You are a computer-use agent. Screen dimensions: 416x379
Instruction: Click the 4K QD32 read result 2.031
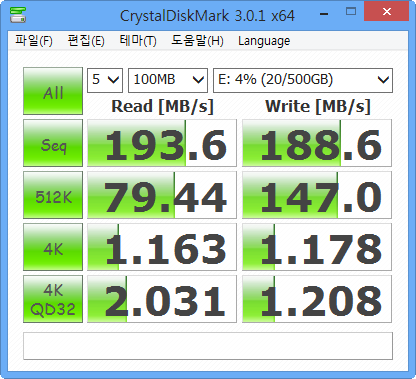click(162, 299)
